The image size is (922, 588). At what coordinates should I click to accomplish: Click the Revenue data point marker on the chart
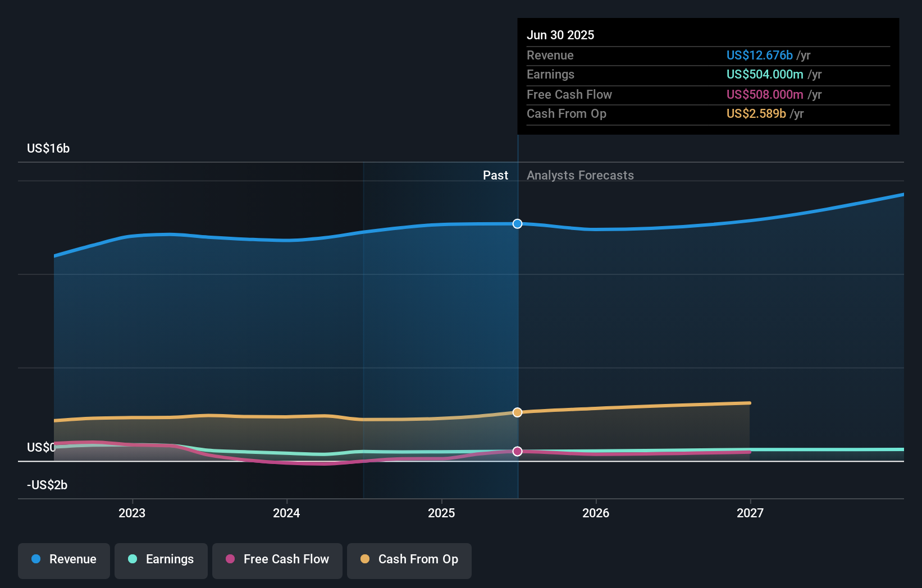click(x=517, y=223)
